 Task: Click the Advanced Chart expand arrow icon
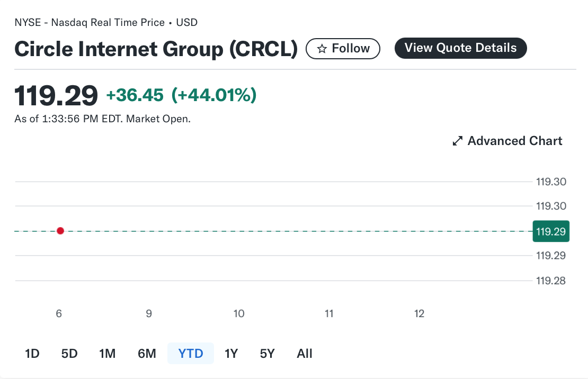[457, 141]
